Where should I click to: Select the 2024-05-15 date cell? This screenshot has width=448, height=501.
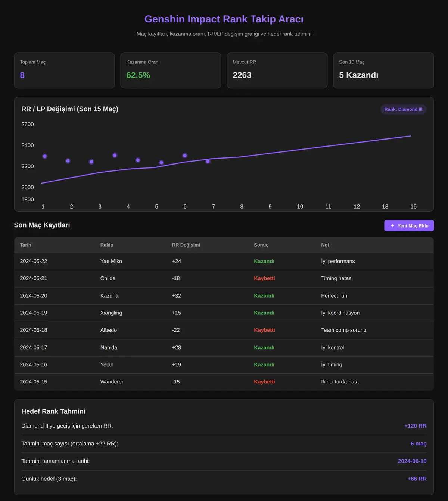tap(34, 382)
